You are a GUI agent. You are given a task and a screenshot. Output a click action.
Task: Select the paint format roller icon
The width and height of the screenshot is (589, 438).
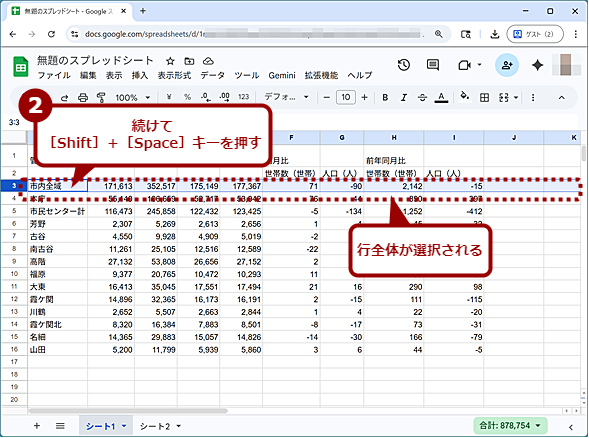[101, 98]
